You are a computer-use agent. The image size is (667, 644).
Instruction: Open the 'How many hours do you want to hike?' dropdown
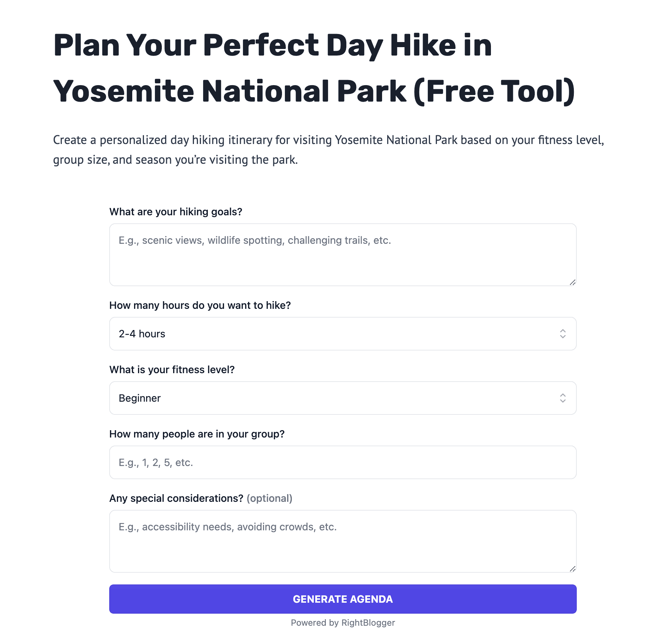click(343, 334)
